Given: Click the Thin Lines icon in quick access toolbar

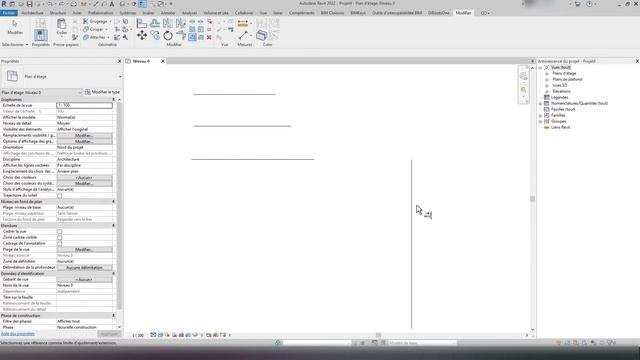Looking at the screenshot, I should coord(142,4).
